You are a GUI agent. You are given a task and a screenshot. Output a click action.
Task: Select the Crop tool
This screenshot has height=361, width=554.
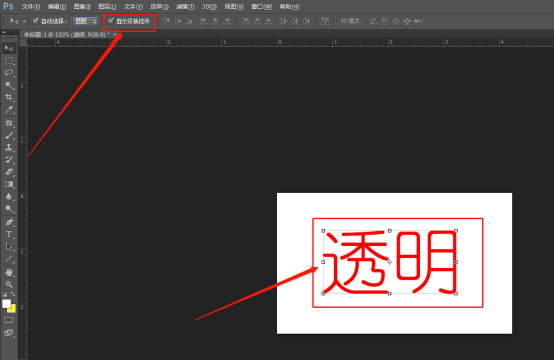(x=9, y=97)
